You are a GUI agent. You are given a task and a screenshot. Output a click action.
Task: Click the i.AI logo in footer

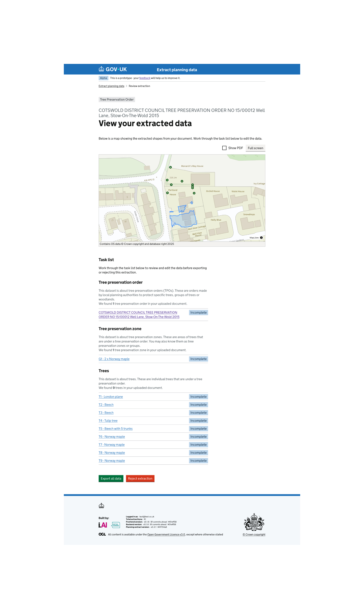[x=103, y=525]
